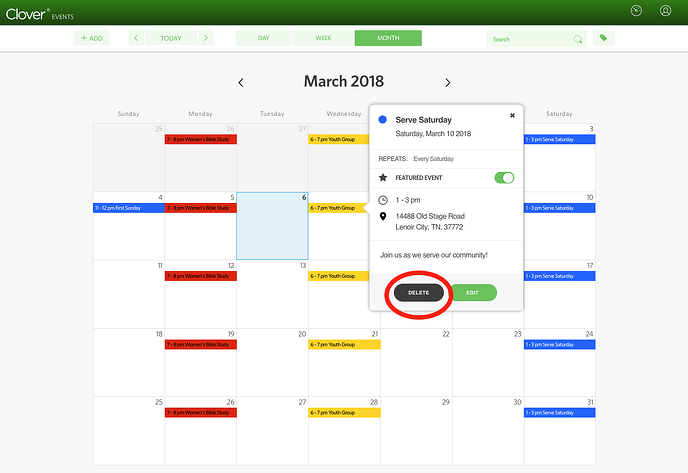Click the 14488 Old Stage Road address
This screenshot has height=473, width=688.
pos(430,222)
